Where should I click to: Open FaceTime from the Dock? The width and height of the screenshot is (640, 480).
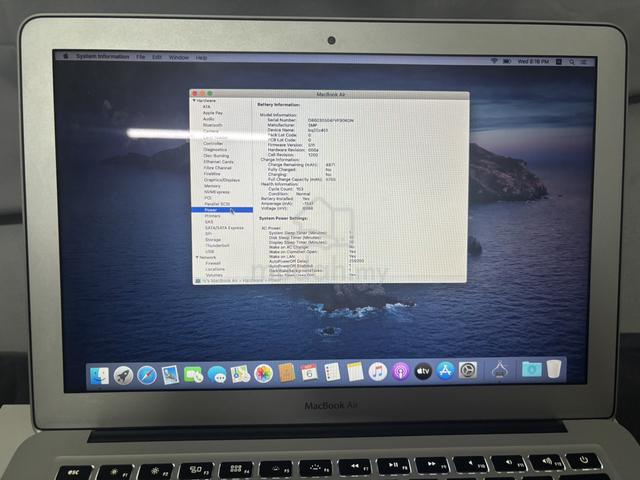coord(193,374)
